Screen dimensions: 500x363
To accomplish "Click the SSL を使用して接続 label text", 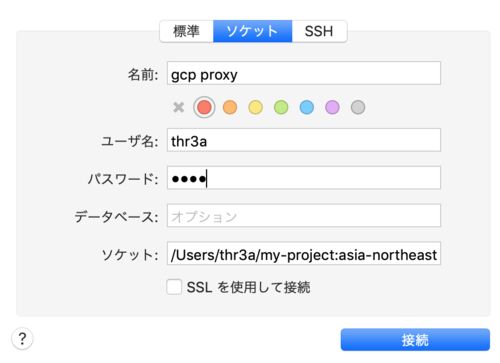I will pos(249,287).
